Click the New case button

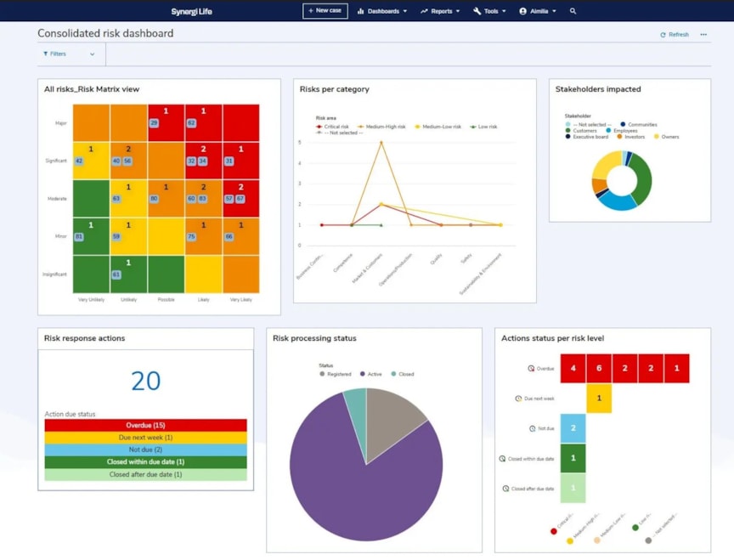[325, 11]
